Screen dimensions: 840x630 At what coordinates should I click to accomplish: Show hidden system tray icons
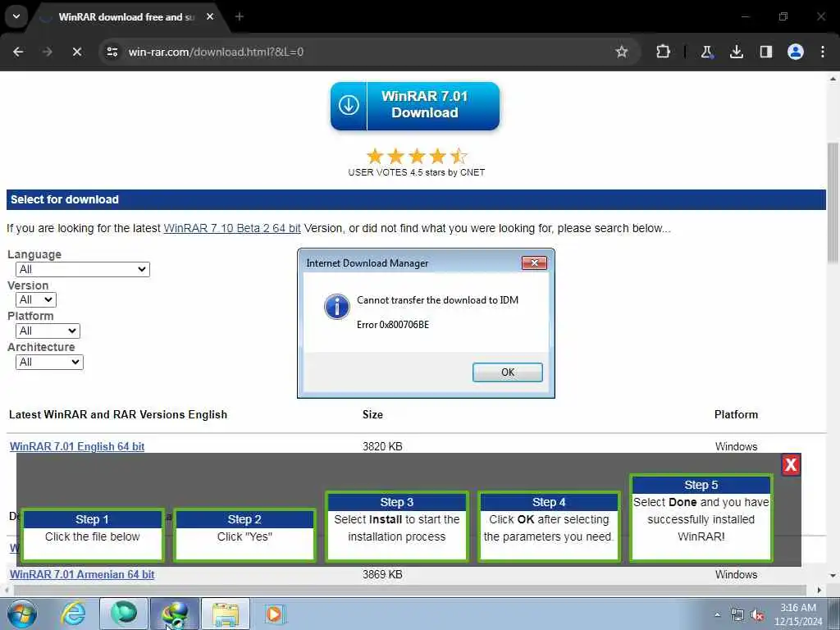coord(717,614)
